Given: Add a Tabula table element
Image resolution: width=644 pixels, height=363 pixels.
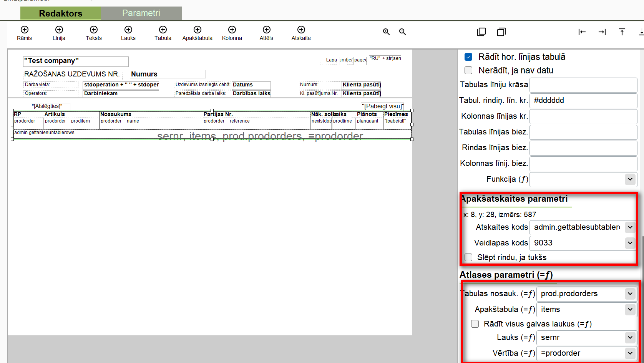Looking at the screenshot, I should [163, 33].
